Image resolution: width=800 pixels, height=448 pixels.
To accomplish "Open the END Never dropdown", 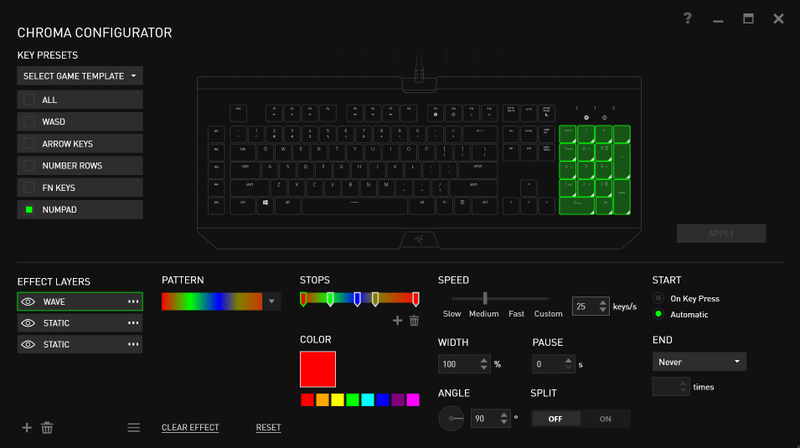I will click(699, 362).
